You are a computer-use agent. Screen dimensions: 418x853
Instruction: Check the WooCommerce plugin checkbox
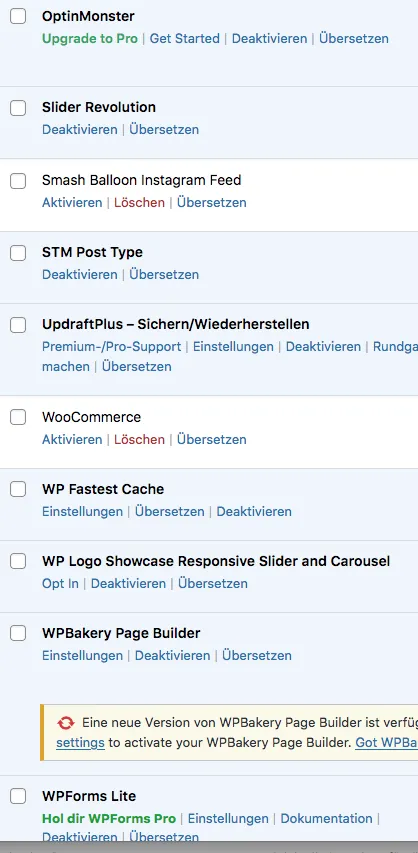18,417
